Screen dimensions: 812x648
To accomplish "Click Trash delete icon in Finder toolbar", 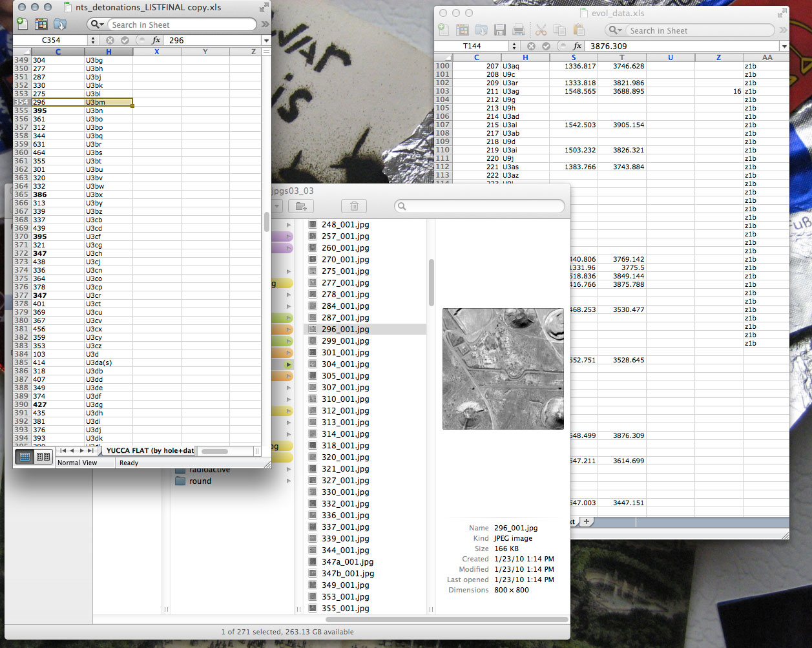I will pyautogui.click(x=354, y=206).
